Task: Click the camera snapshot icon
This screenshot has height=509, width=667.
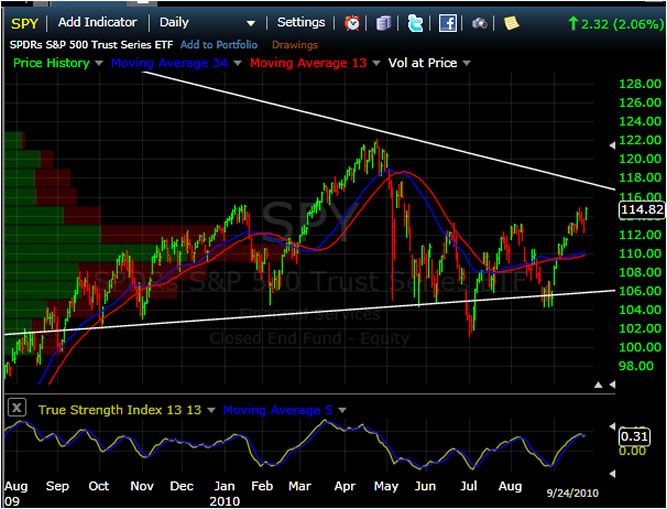Action: coord(480,23)
